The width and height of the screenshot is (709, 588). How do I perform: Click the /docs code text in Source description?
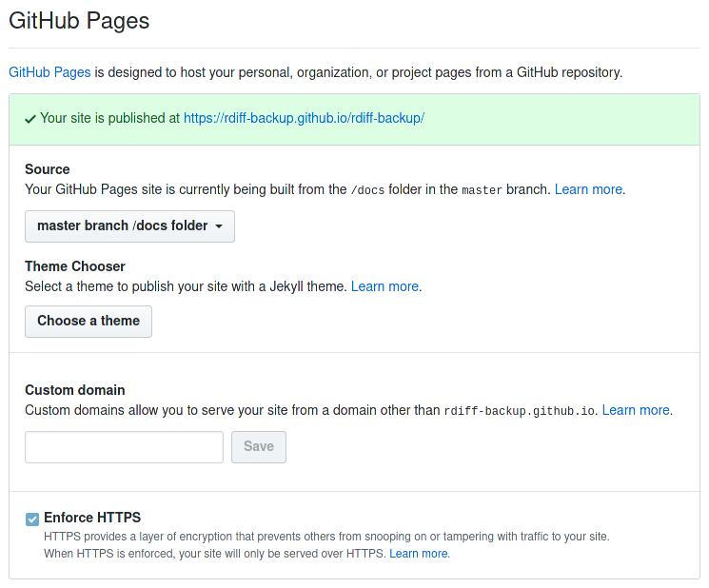(x=367, y=190)
